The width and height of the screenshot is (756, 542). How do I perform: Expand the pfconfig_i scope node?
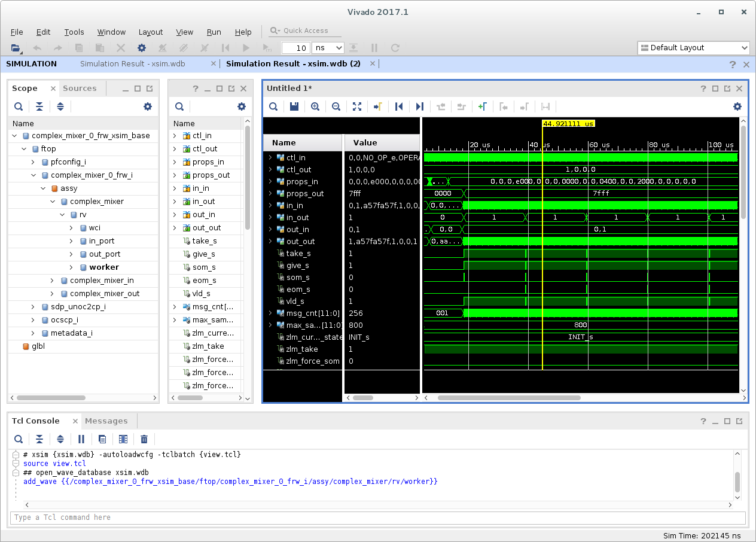coord(34,162)
